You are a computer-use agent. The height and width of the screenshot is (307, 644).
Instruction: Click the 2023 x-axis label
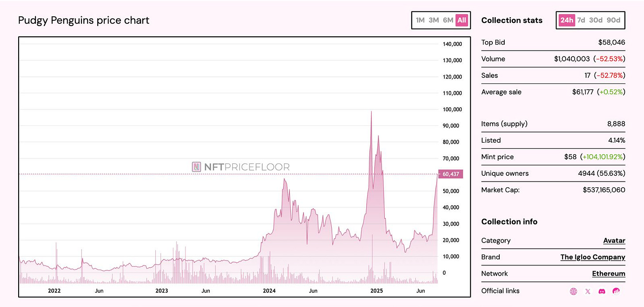click(161, 291)
